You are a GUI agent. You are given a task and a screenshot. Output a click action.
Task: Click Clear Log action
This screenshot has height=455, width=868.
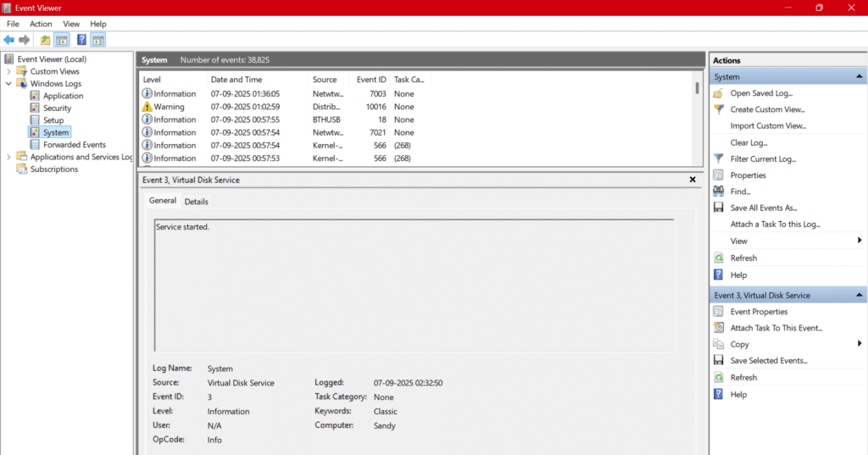[748, 143]
